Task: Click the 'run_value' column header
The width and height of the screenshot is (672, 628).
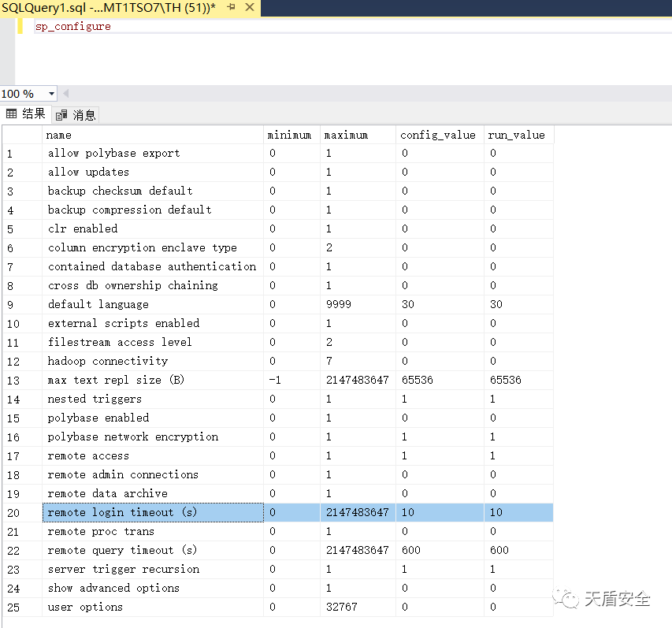Action: click(x=516, y=135)
